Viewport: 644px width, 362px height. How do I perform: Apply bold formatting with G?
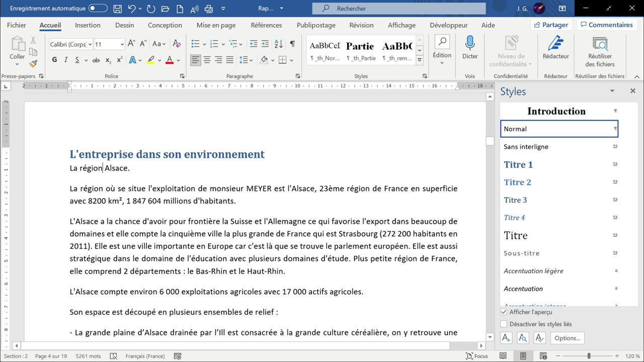pyautogui.click(x=54, y=60)
